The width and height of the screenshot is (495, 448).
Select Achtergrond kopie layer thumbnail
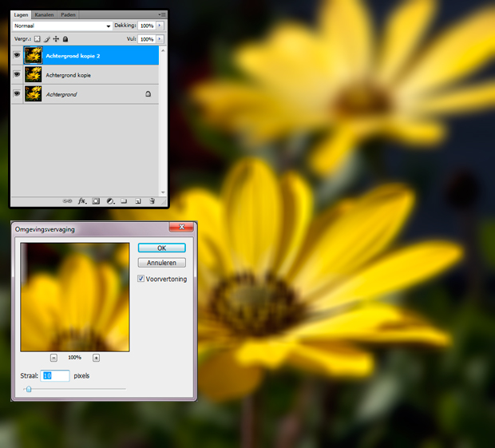coord(34,74)
